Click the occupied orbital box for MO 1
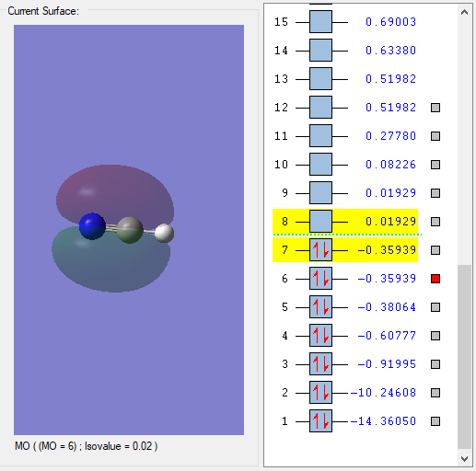 point(320,421)
